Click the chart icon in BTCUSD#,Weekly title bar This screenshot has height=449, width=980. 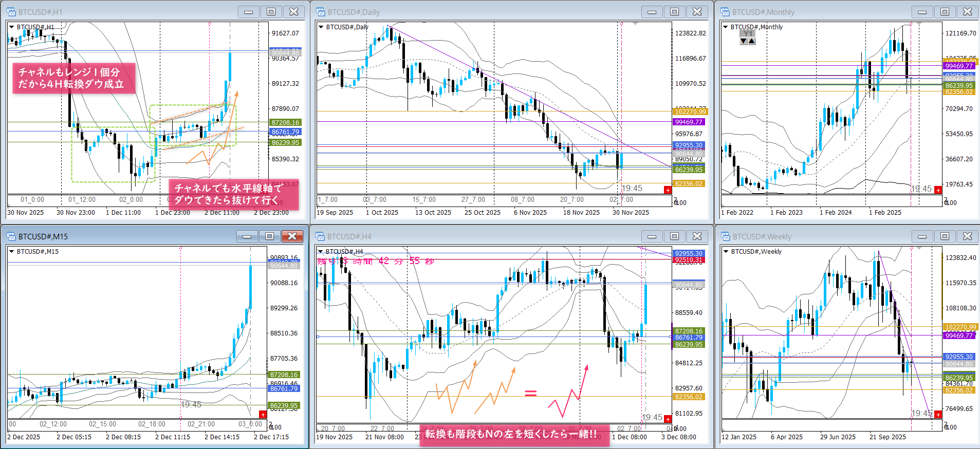726,236
